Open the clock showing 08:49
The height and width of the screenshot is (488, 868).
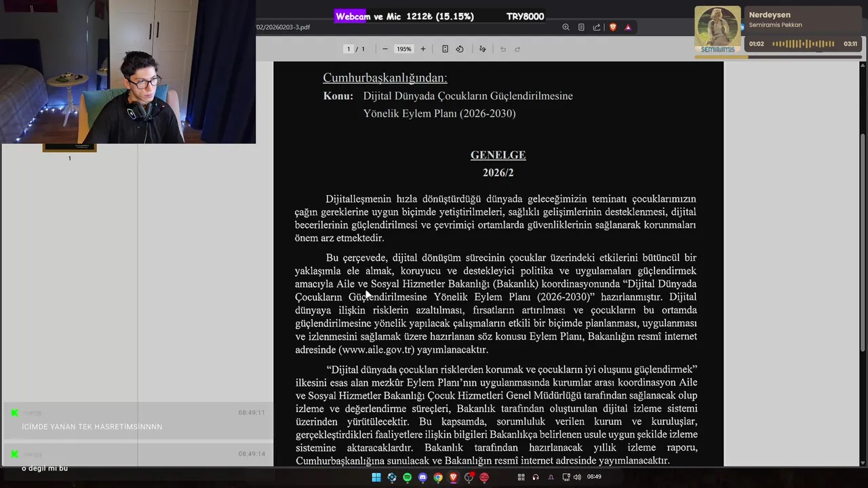pyautogui.click(x=594, y=477)
